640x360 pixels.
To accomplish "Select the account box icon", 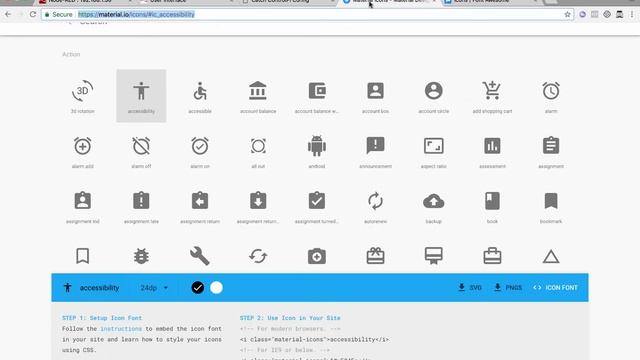I will click(376, 91).
